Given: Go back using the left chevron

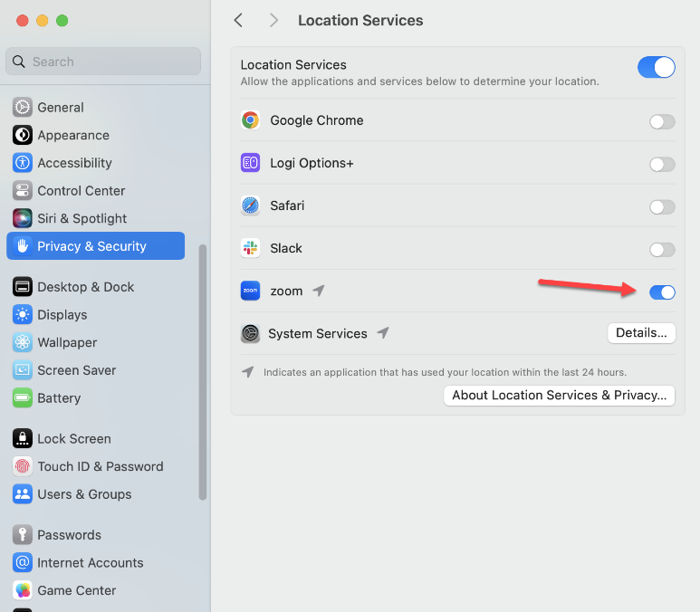Looking at the screenshot, I should (x=238, y=20).
